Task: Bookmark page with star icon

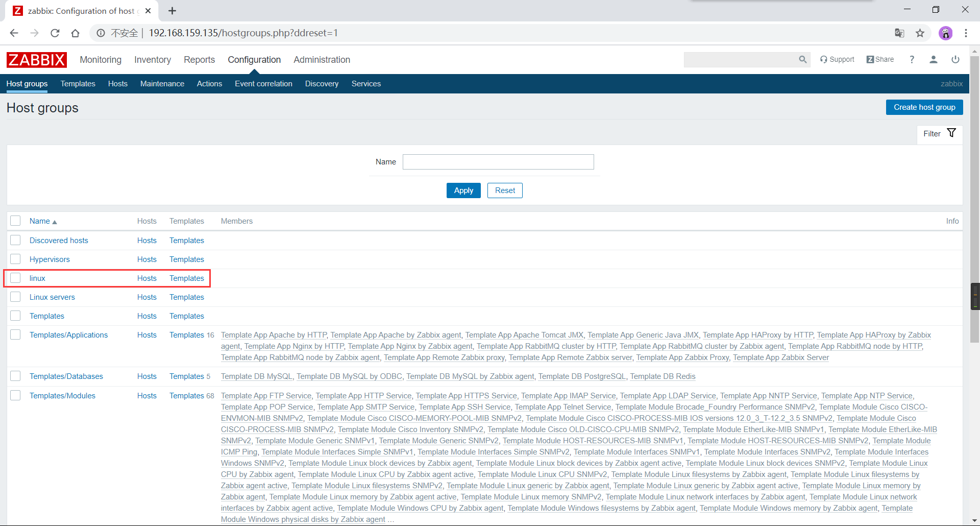Action: 920,33
